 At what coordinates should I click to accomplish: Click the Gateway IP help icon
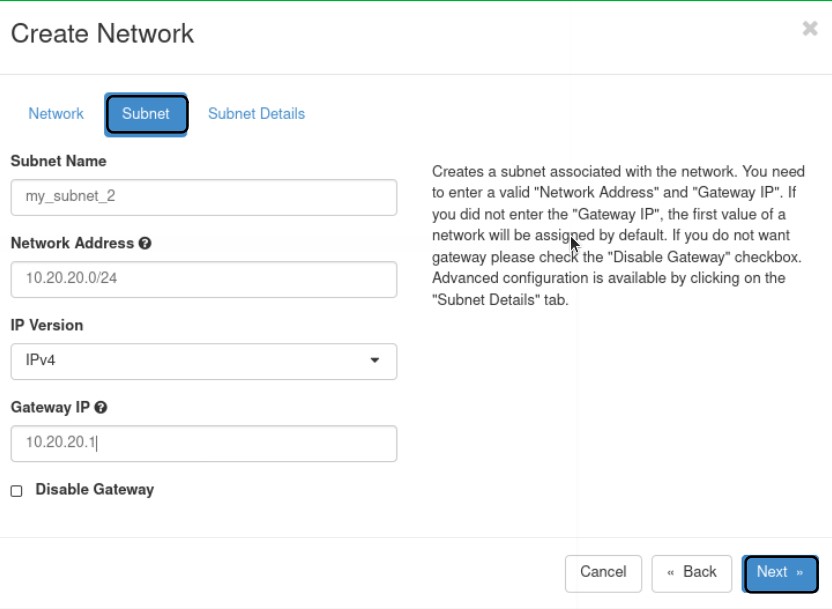click(101, 407)
